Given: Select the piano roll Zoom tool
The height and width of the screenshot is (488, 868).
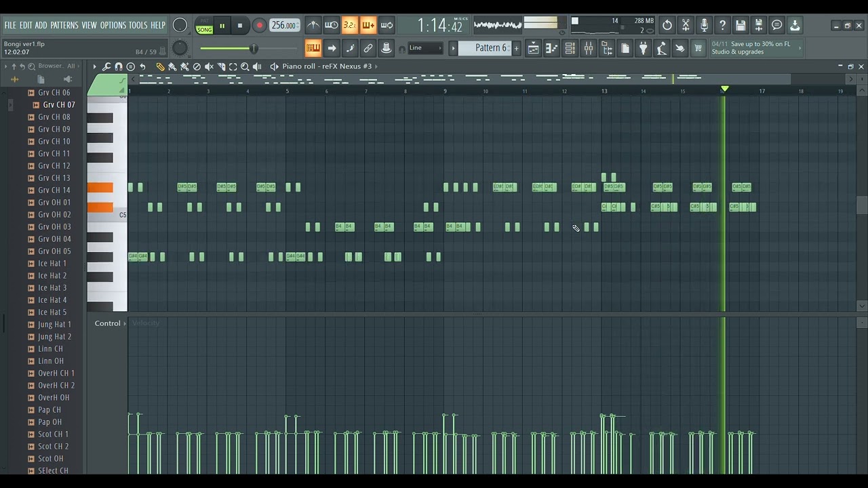Looking at the screenshot, I should click(245, 66).
